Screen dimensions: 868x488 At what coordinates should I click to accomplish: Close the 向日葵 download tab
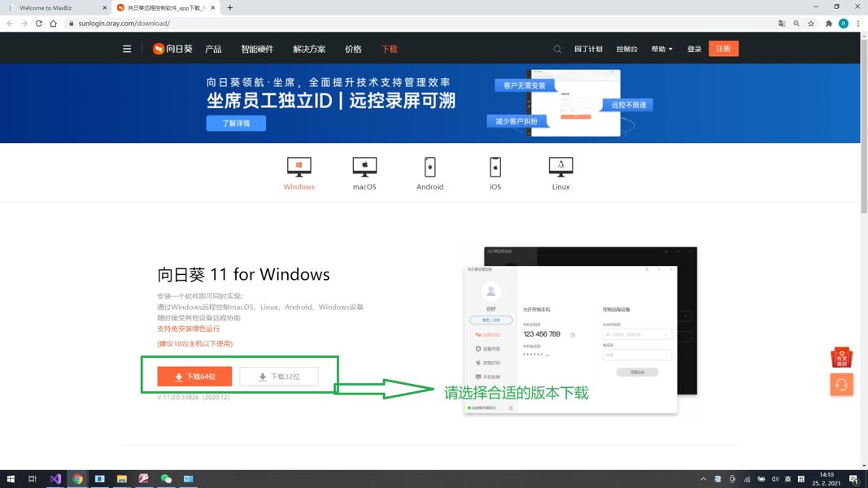click(213, 8)
